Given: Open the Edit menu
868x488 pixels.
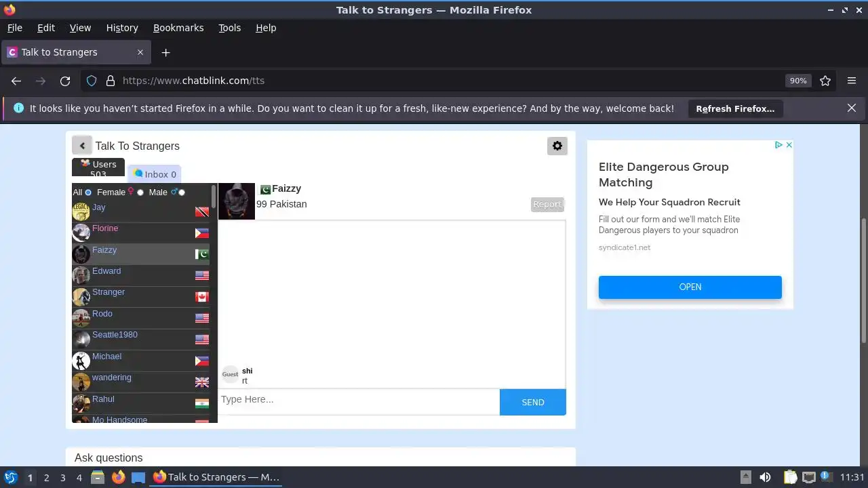Looking at the screenshot, I should click(x=46, y=28).
